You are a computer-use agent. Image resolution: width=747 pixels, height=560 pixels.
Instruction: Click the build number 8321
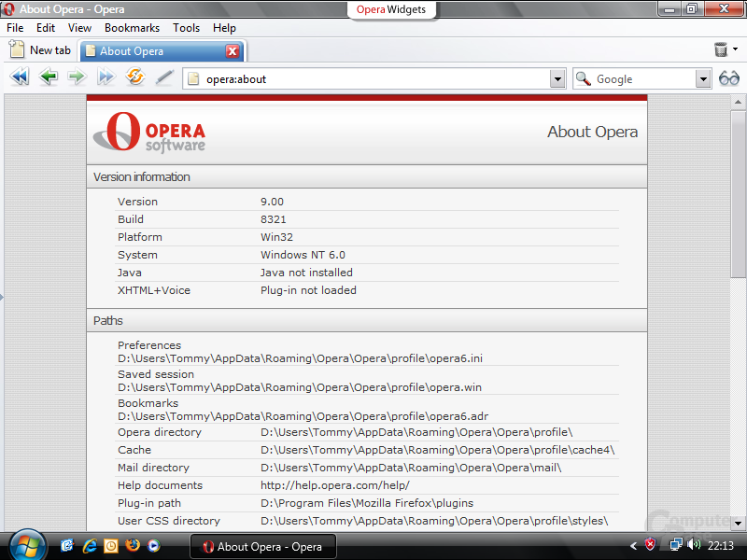tap(274, 219)
